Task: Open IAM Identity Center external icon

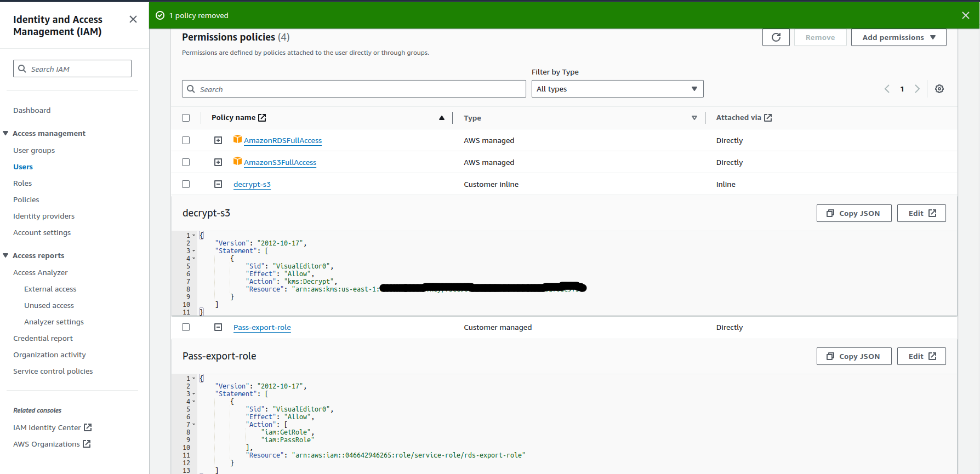Action: (88, 427)
